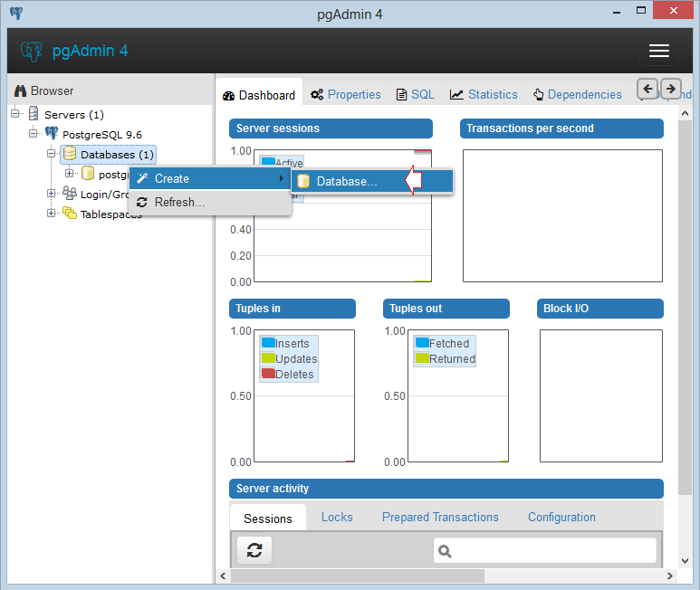Open the Configuration tab
This screenshot has width=700, height=590.
tap(561, 518)
